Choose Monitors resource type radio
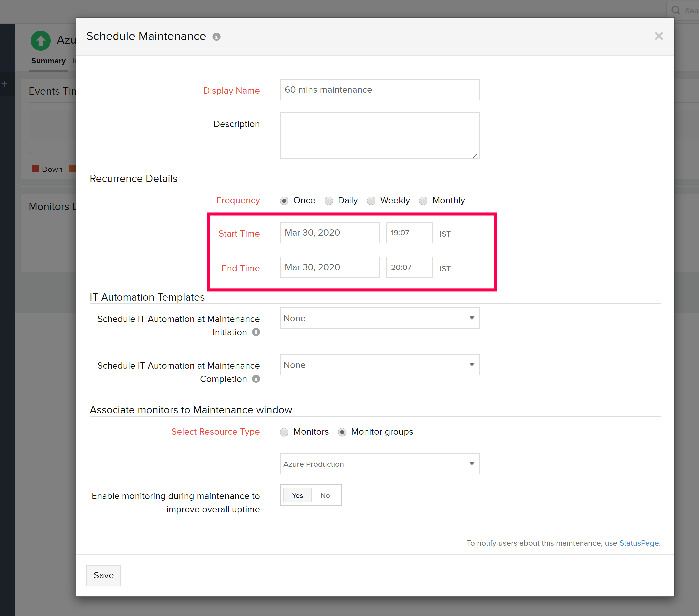699x616 pixels. [x=284, y=432]
